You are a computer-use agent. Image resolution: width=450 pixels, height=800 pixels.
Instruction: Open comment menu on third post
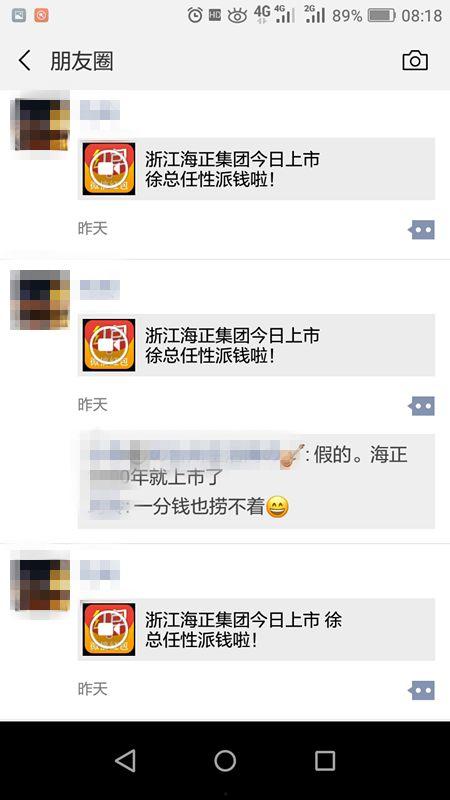[421, 690]
